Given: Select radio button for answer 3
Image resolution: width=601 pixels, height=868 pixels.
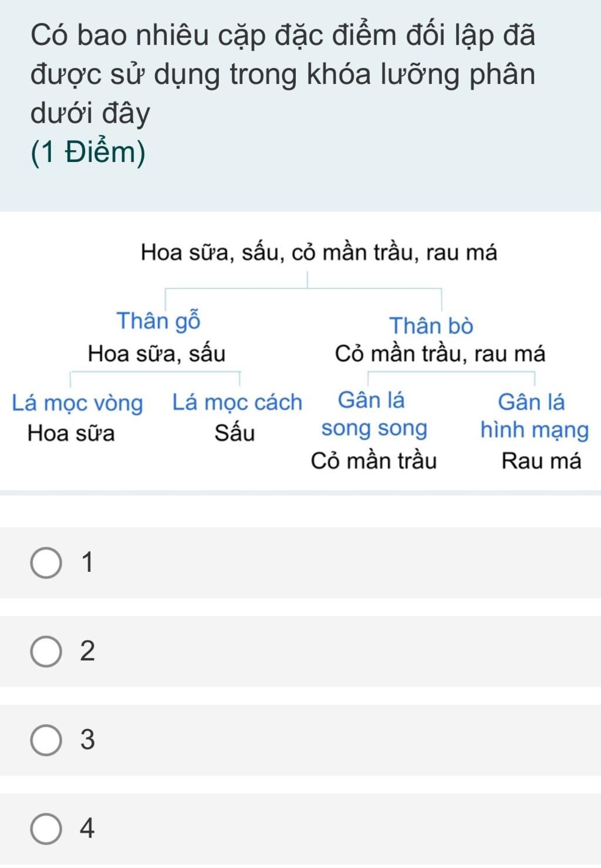Looking at the screenshot, I should pyautogui.click(x=46, y=740).
